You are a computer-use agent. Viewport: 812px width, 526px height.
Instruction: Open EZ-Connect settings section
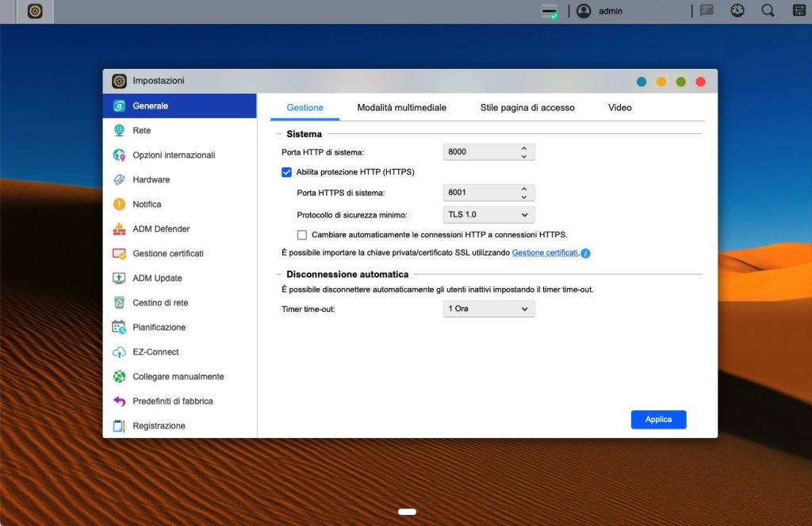click(x=155, y=351)
